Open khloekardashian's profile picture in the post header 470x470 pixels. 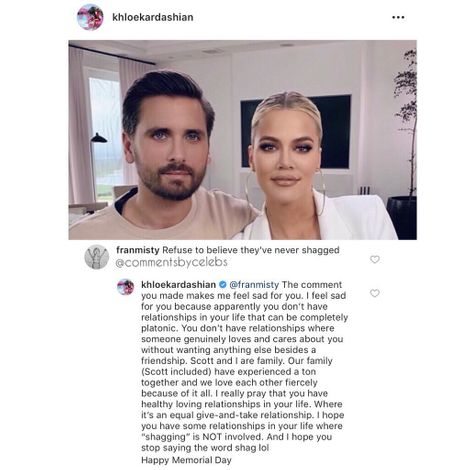90,17
